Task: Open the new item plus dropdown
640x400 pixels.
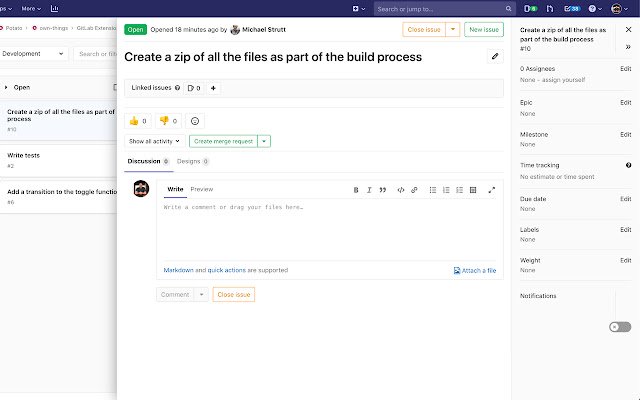Action: pyautogui.click(x=358, y=9)
